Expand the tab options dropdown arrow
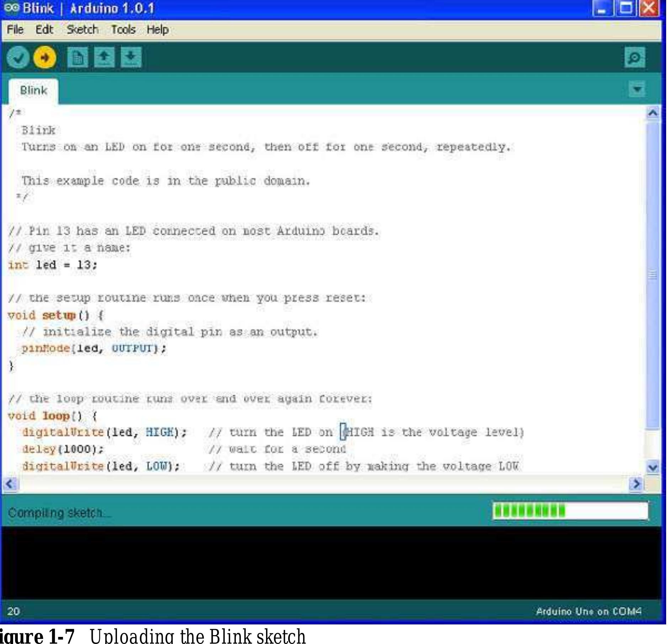 [x=637, y=89]
